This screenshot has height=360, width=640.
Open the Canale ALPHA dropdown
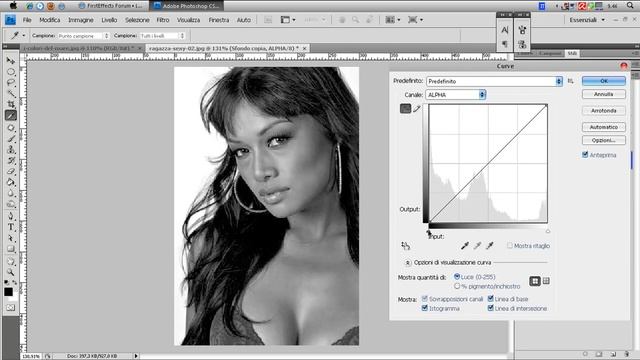[456, 95]
